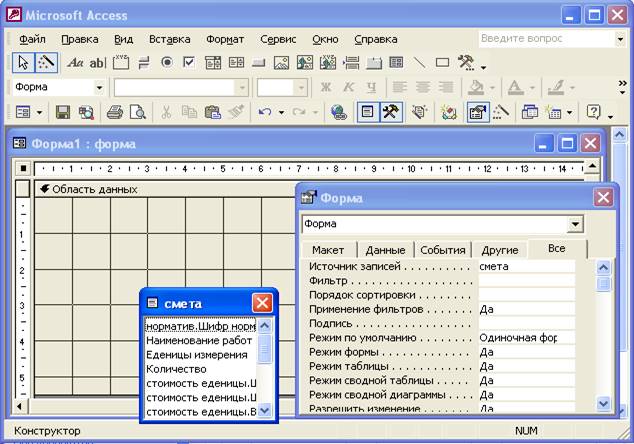Pick the Text Box (ab|) tool
This screenshot has height=444, width=634.
[x=97, y=62]
